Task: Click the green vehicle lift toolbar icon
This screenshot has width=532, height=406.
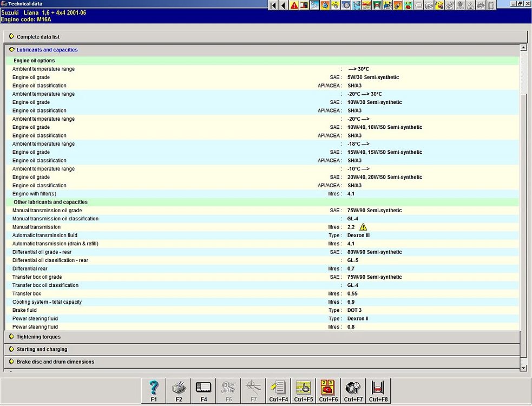Action: 377,5
